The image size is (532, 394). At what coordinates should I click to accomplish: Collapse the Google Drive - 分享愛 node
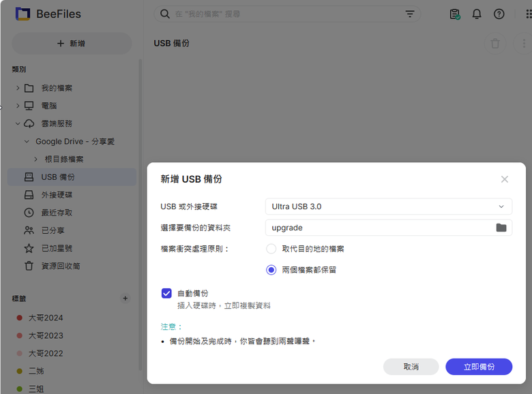point(27,141)
